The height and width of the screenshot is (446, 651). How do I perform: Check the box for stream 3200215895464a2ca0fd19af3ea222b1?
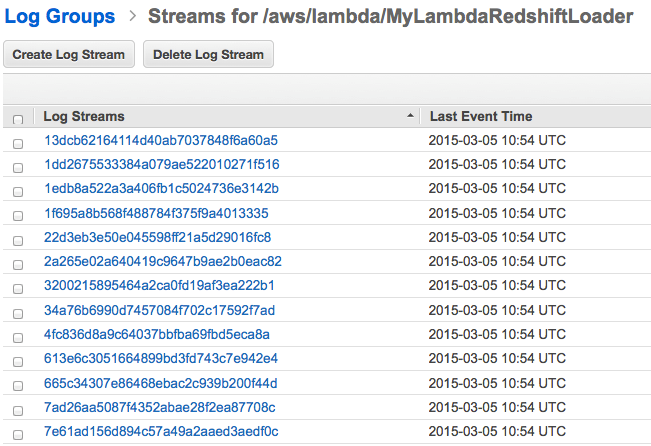(18, 289)
